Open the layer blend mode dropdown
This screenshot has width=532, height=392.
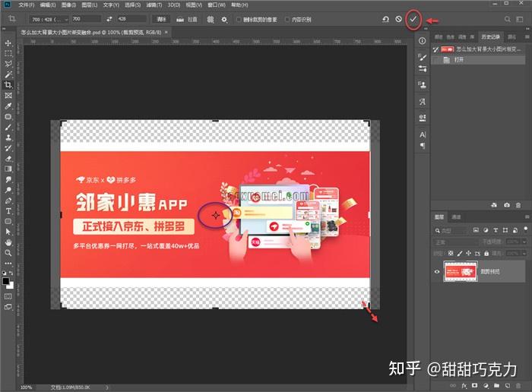click(x=456, y=242)
